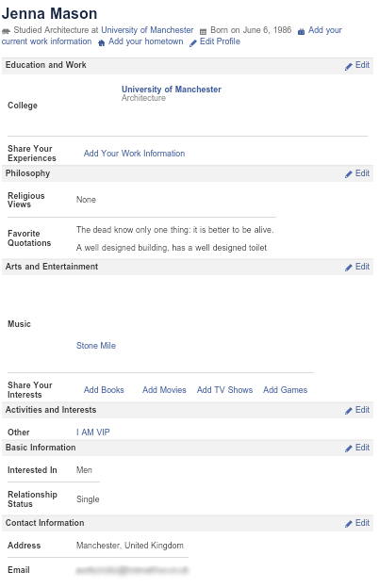Click Add Books
Screen dimensions: 379x588
coord(104,389)
